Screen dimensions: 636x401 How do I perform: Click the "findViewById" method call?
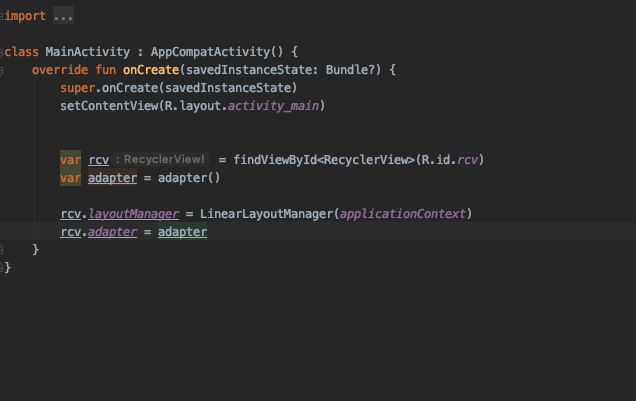tap(275, 160)
